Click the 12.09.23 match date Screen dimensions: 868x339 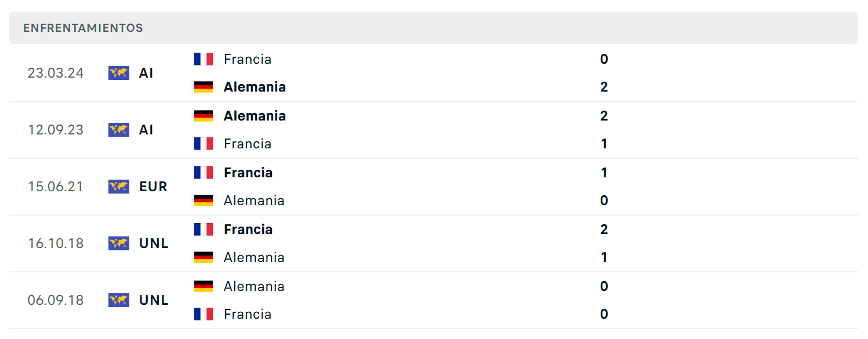click(x=56, y=130)
